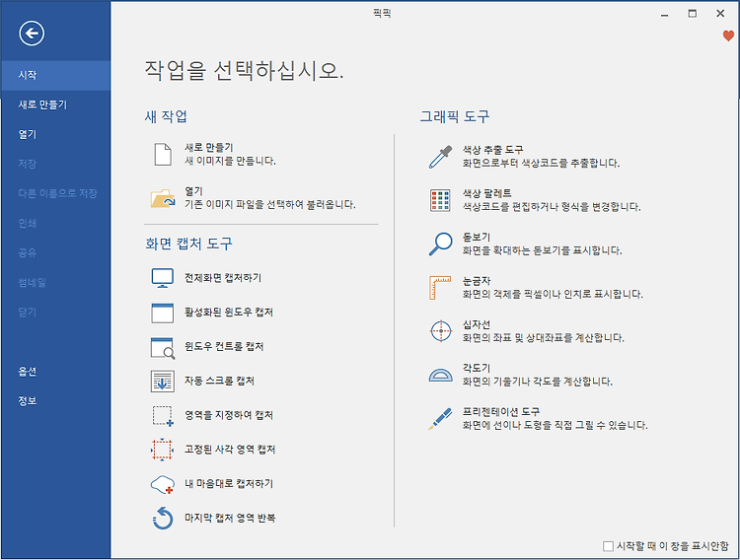
Task: Click the fixed region capture red icon
Action: [x=162, y=450]
